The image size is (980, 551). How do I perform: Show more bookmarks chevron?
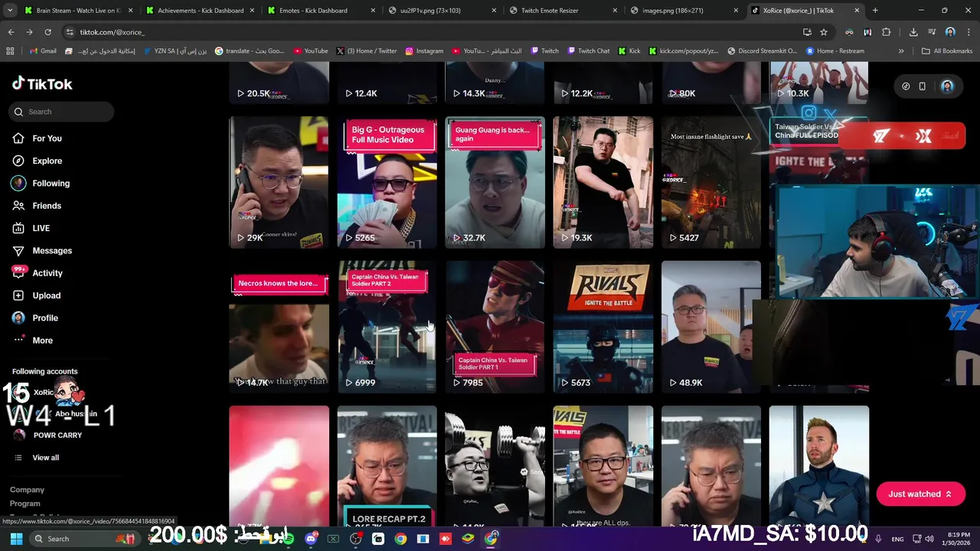pyautogui.click(x=901, y=51)
